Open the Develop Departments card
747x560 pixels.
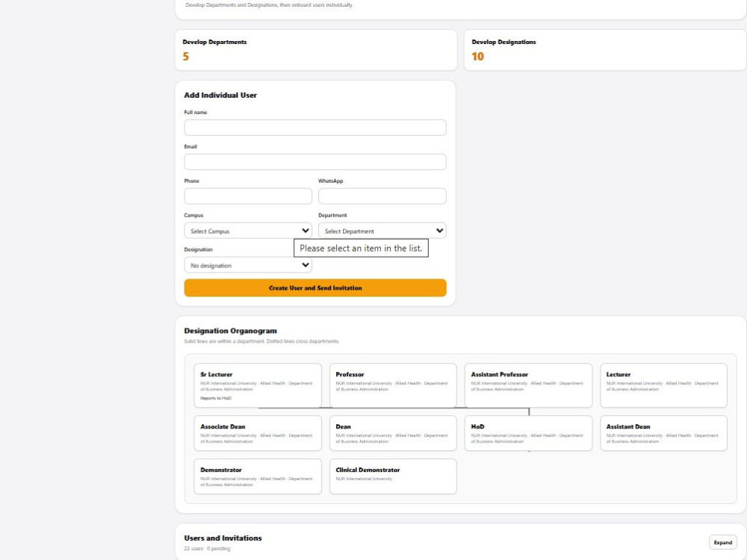point(316,50)
